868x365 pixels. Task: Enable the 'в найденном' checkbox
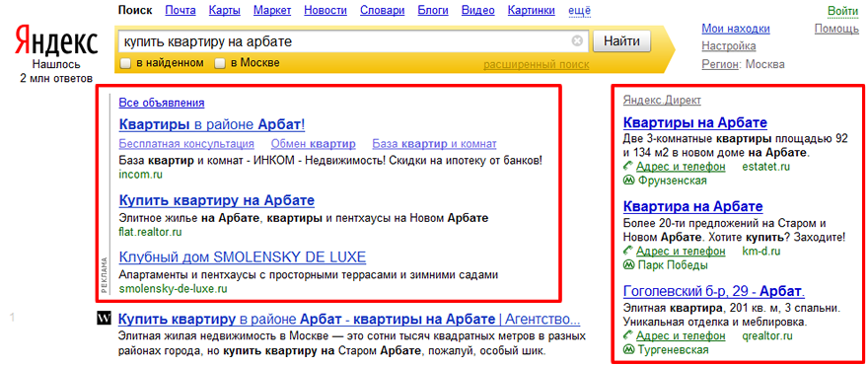point(125,63)
